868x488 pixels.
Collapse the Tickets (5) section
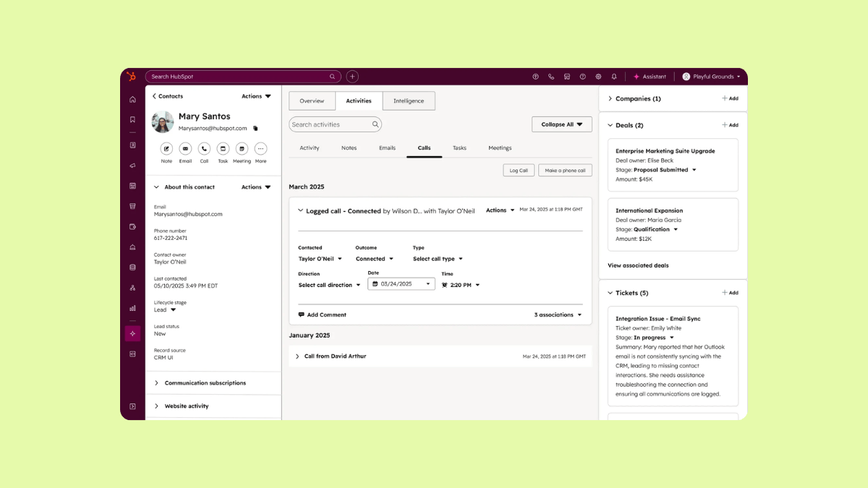pyautogui.click(x=610, y=293)
